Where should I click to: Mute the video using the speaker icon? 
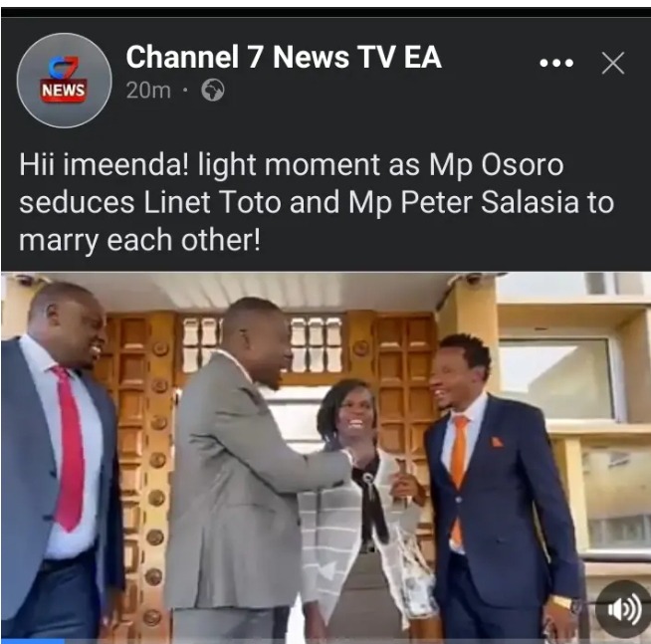point(623,609)
